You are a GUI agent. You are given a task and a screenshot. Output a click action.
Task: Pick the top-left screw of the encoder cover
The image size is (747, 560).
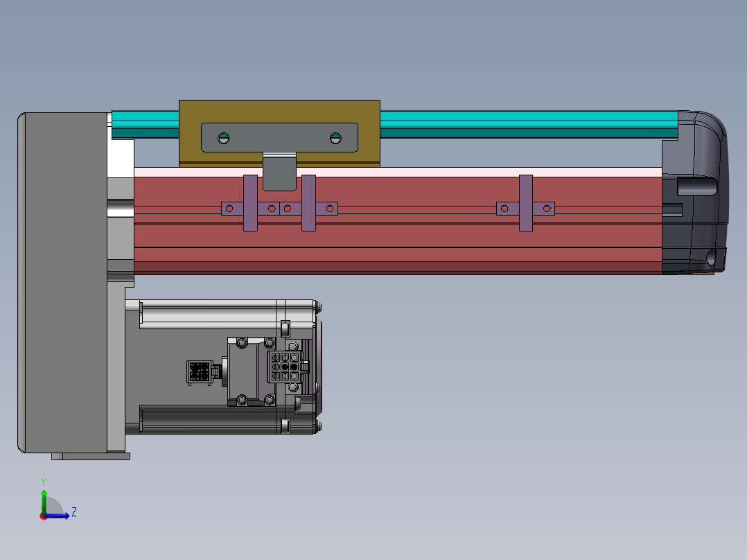tap(242, 342)
